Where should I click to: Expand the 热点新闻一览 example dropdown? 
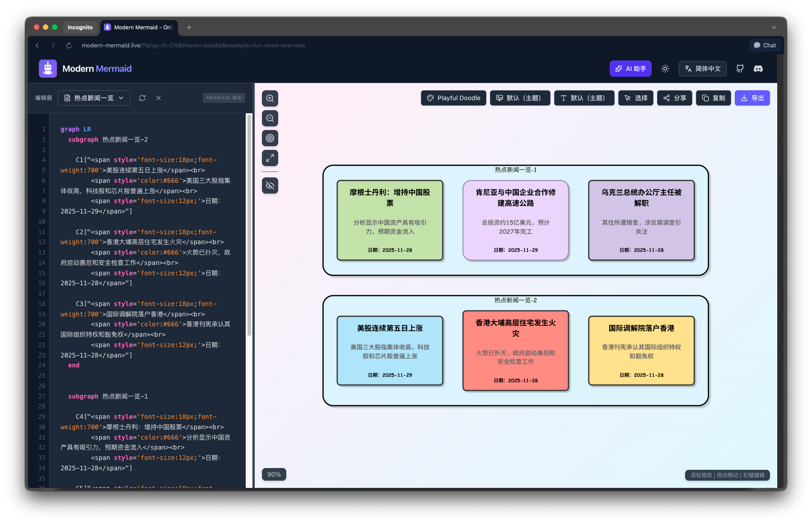(x=94, y=98)
